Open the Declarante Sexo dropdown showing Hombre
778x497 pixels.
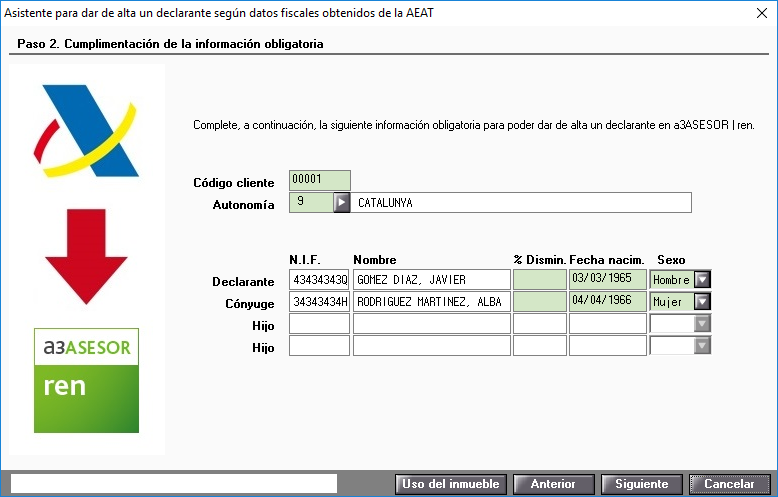(x=702, y=280)
